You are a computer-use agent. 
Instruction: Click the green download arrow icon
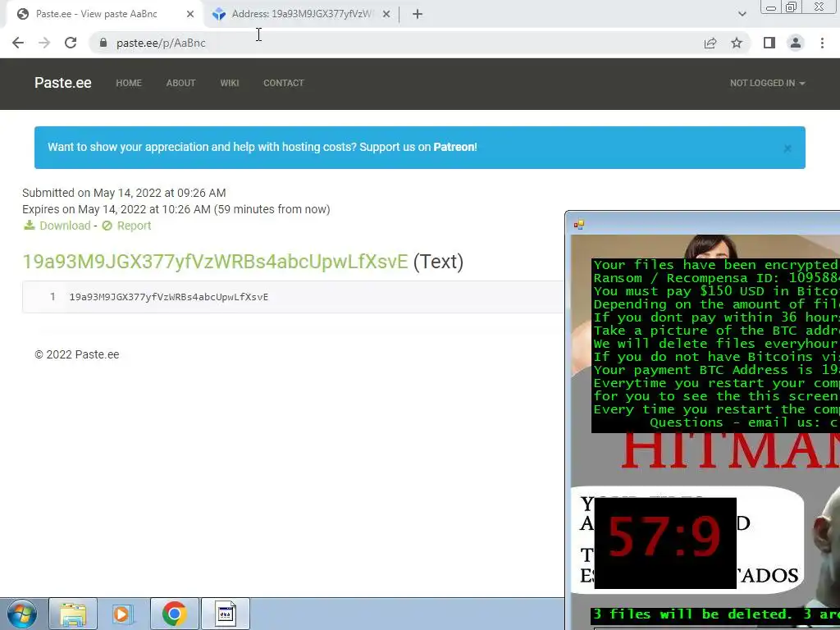[x=29, y=225]
